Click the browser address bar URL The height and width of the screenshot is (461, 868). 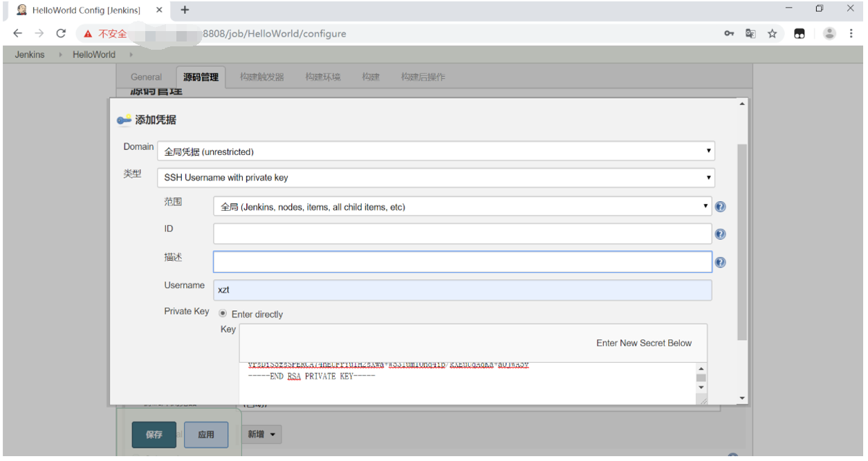pos(275,33)
